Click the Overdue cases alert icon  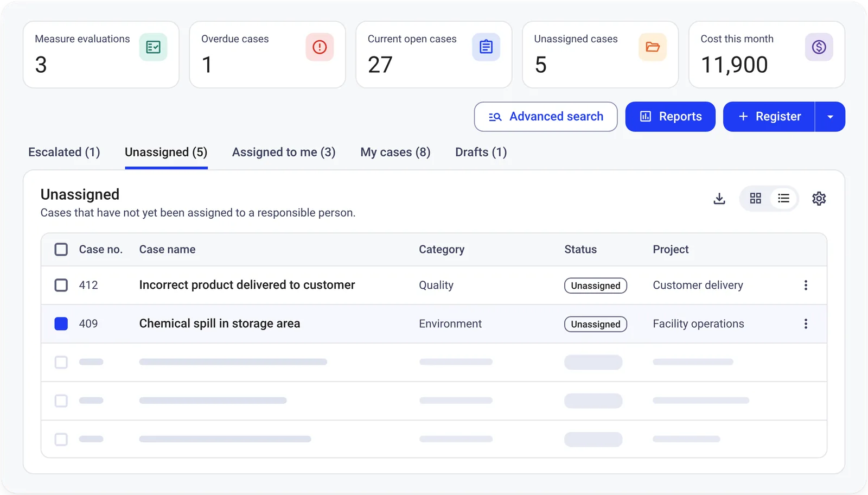[320, 47]
